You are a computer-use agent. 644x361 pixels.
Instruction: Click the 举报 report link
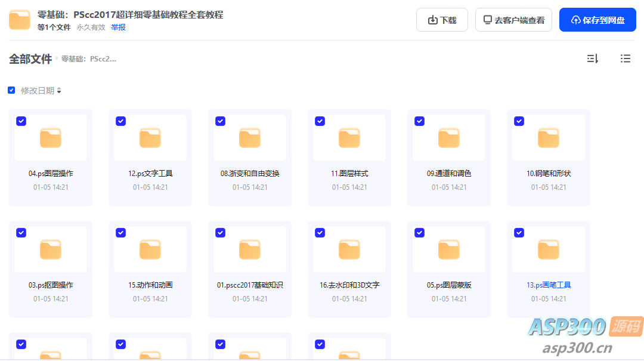pyautogui.click(x=118, y=27)
